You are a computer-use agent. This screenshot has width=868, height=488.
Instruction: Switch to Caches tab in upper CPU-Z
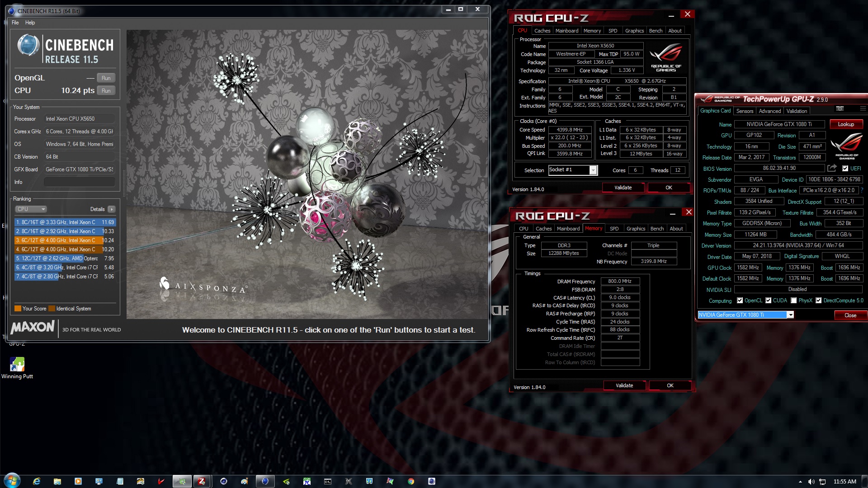click(542, 31)
